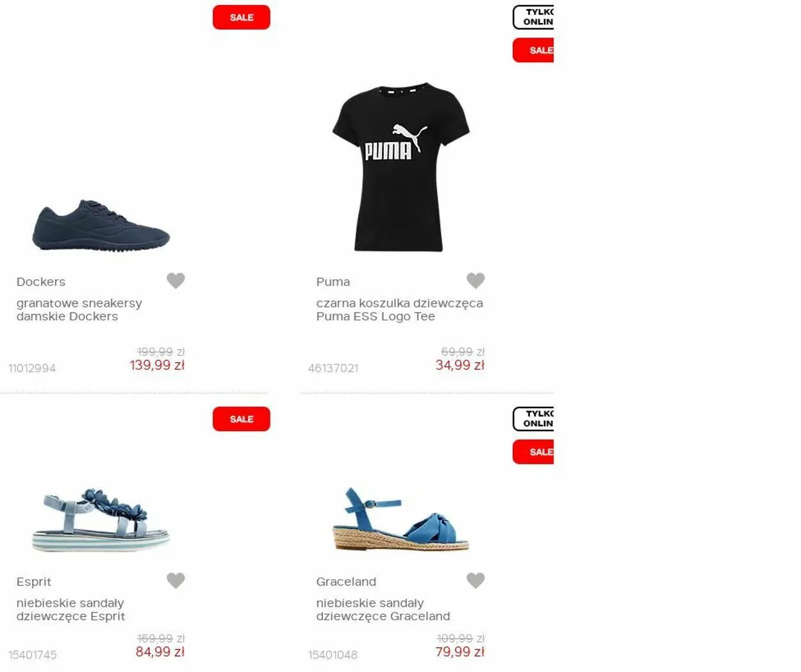Click the 139,99 zł sale price

pyautogui.click(x=157, y=365)
